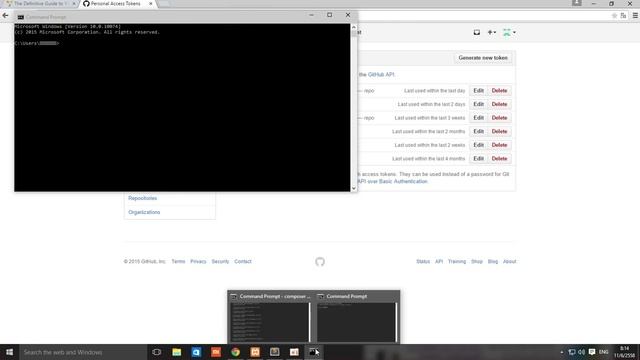The height and width of the screenshot is (360, 640).
Task: Open the Shop footer link
Action: coord(477,261)
